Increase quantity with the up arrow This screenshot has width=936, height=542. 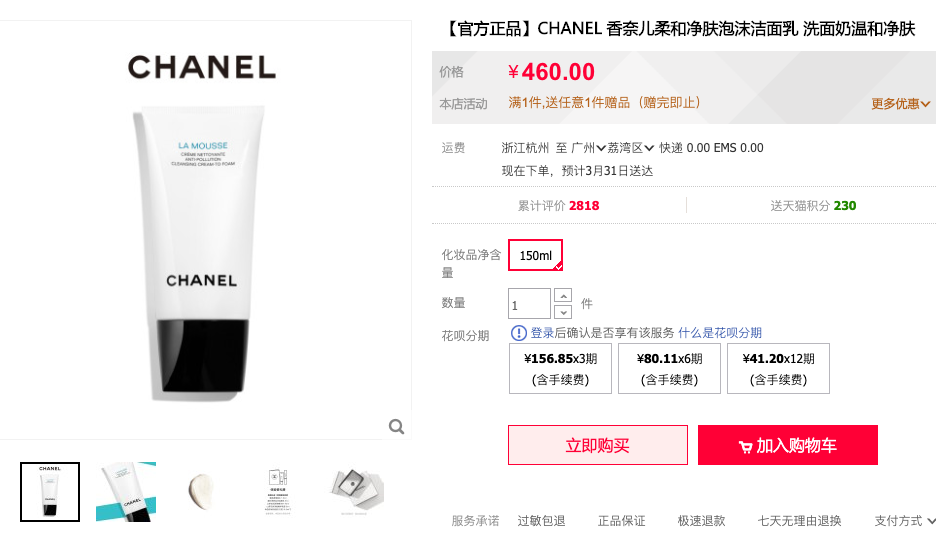(x=563, y=295)
